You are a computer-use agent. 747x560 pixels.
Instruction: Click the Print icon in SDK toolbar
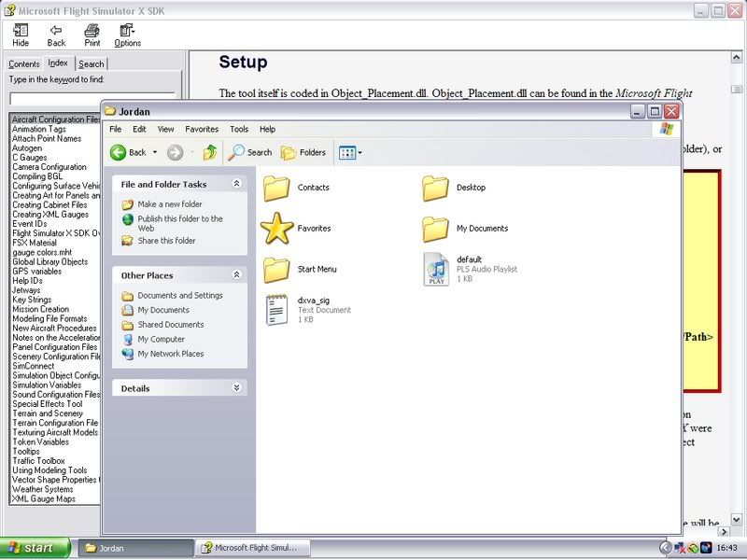(x=92, y=31)
